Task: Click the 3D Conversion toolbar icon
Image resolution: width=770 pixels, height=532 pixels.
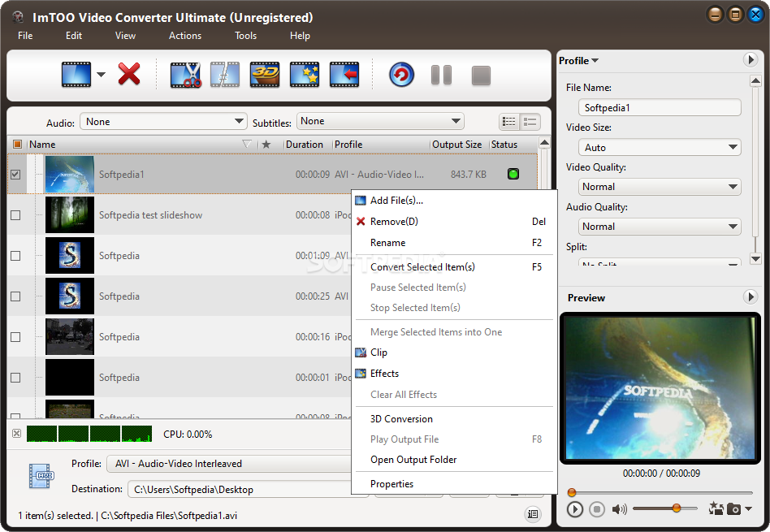Action: pyautogui.click(x=265, y=75)
